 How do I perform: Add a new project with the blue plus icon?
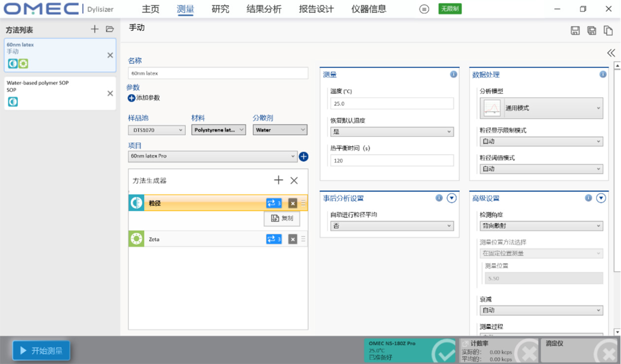pyautogui.click(x=303, y=156)
